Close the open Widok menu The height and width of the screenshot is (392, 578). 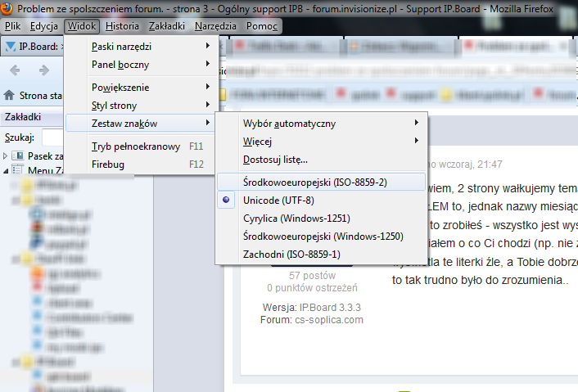[82, 26]
